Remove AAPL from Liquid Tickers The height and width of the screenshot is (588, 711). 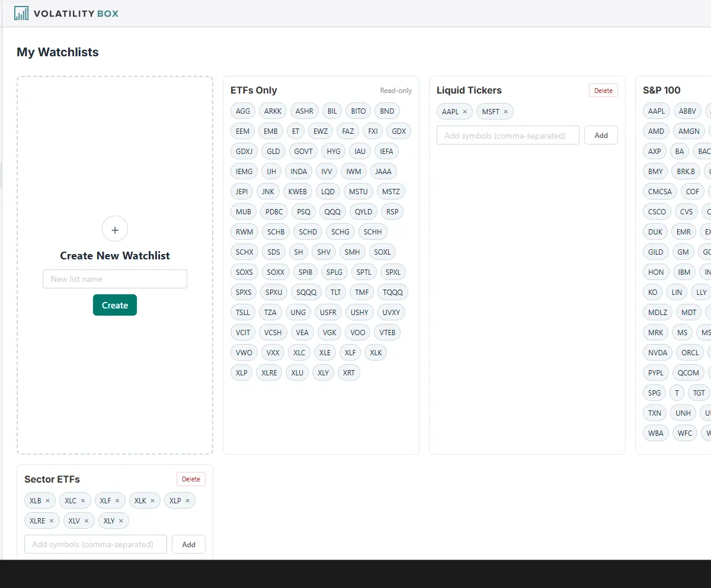click(465, 111)
